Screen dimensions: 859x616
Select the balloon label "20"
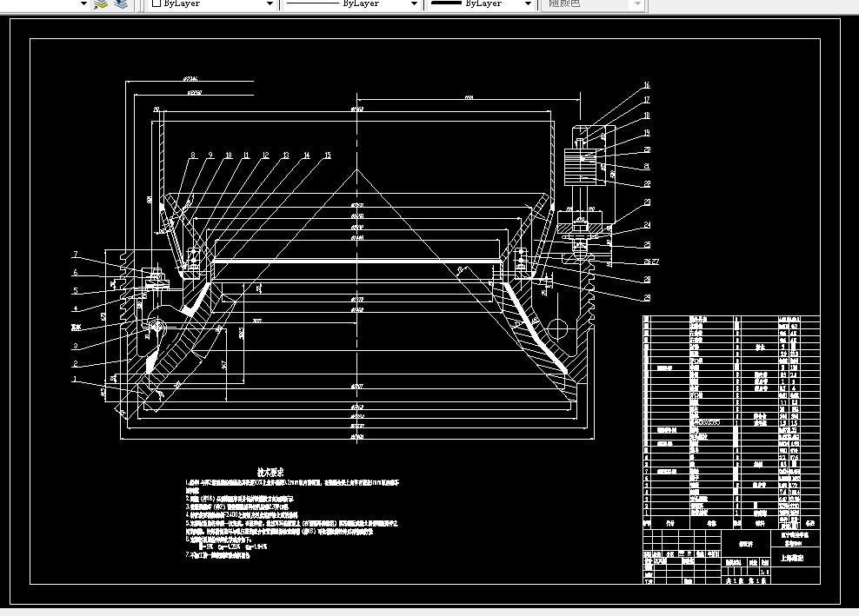pos(647,149)
